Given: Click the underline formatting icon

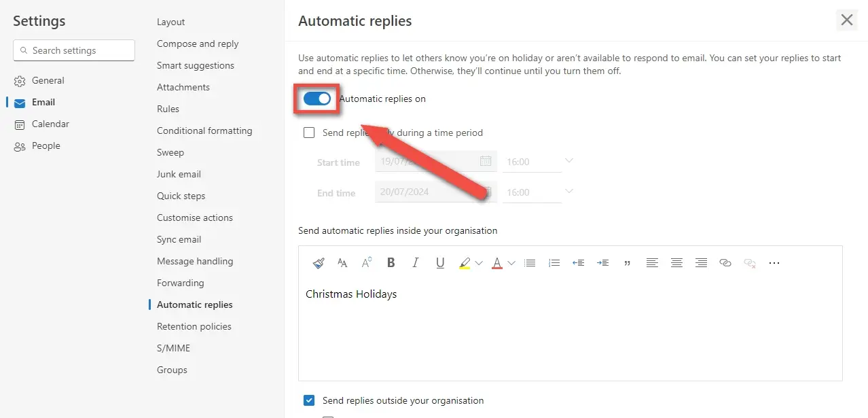Looking at the screenshot, I should click(x=440, y=263).
